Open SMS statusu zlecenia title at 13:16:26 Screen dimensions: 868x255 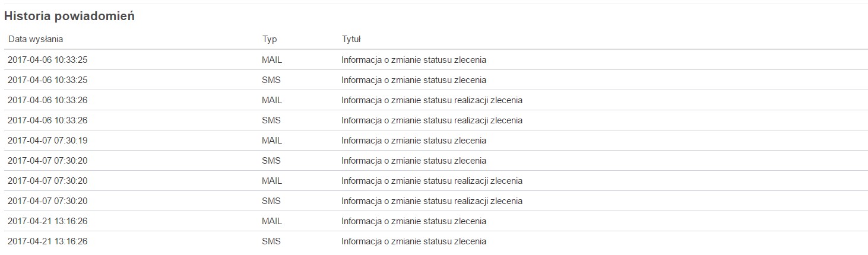pyautogui.click(x=414, y=241)
